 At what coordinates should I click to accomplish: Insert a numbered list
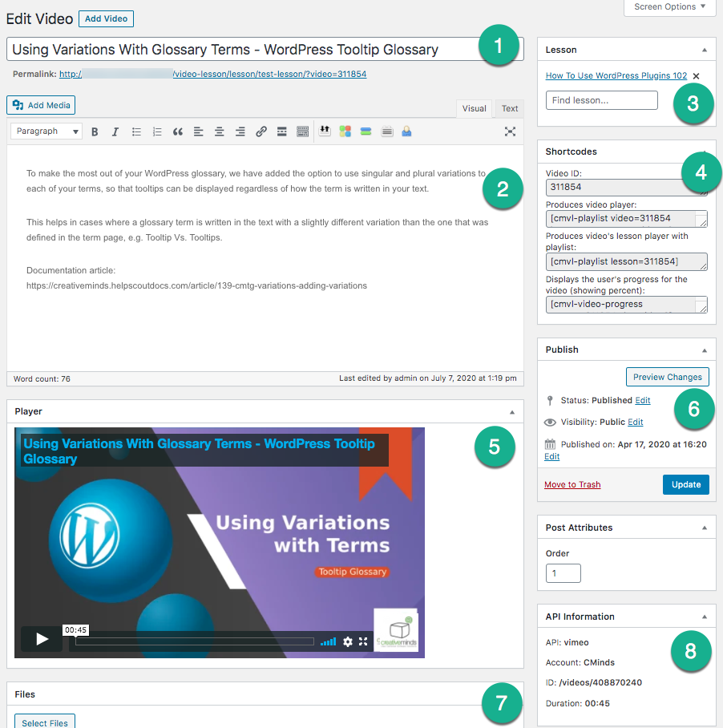pos(157,131)
